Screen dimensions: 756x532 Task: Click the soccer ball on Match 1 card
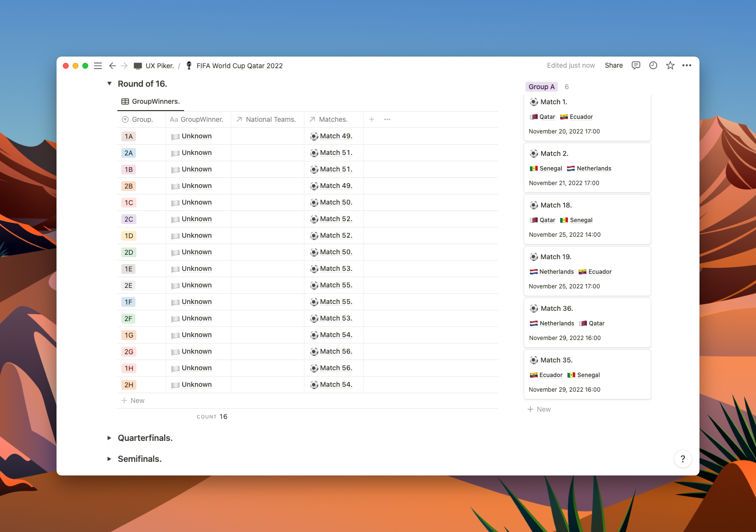tap(534, 102)
